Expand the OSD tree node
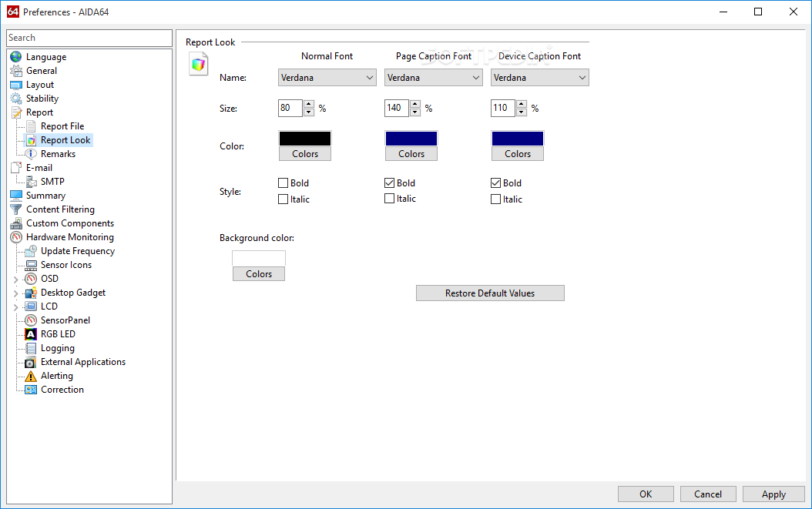This screenshot has height=509, width=812. tap(15, 280)
